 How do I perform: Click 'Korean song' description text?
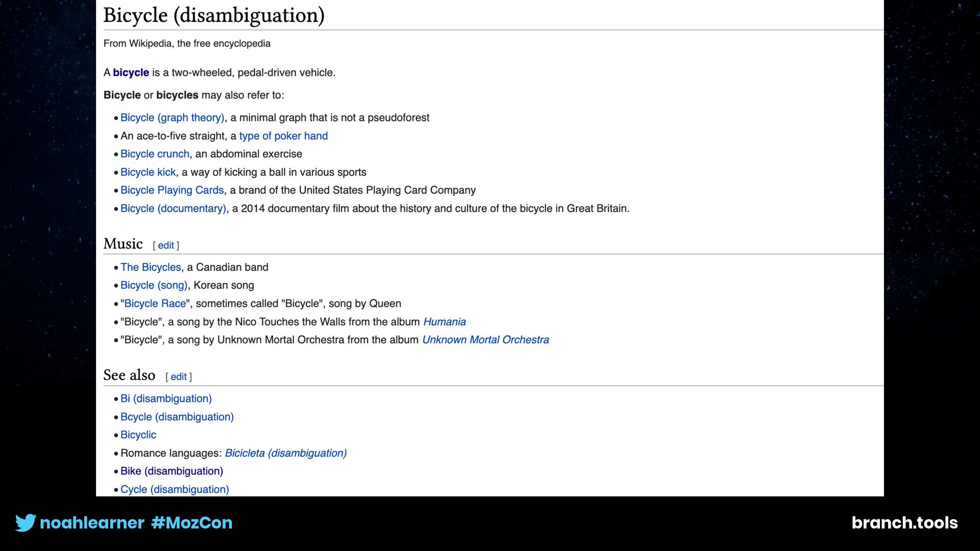coord(224,285)
